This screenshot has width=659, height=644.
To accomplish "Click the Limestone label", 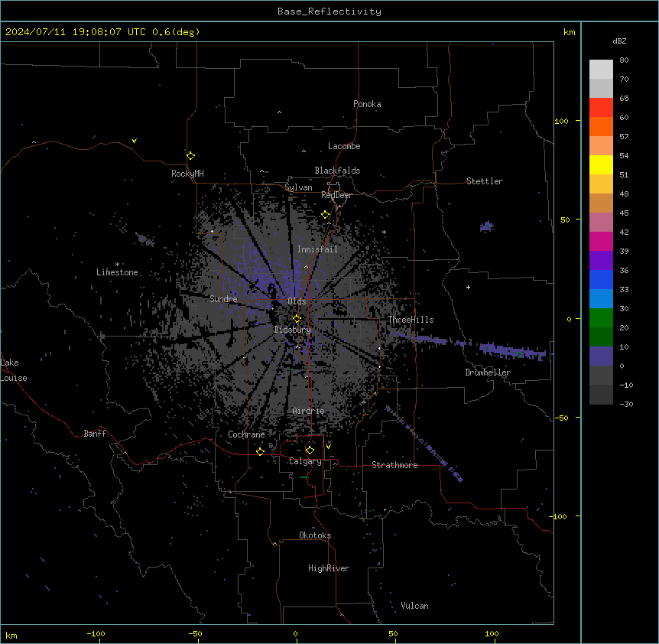I will click(117, 272).
